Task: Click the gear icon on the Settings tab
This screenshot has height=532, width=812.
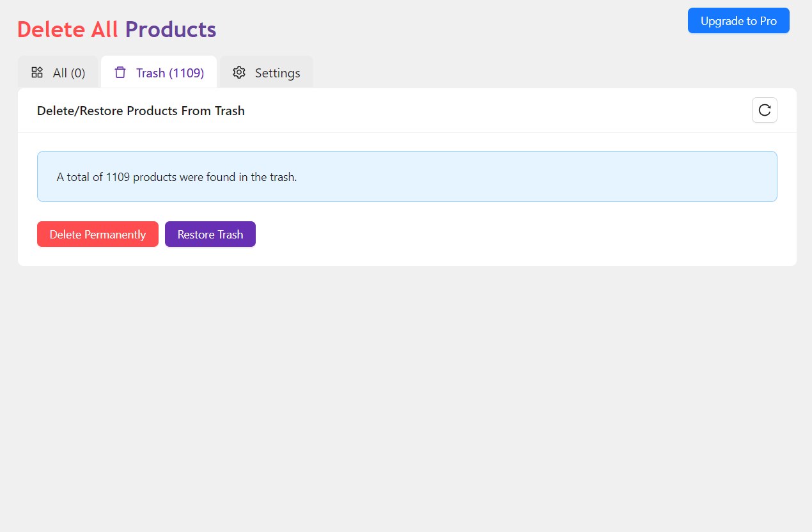Action: point(239,72)
